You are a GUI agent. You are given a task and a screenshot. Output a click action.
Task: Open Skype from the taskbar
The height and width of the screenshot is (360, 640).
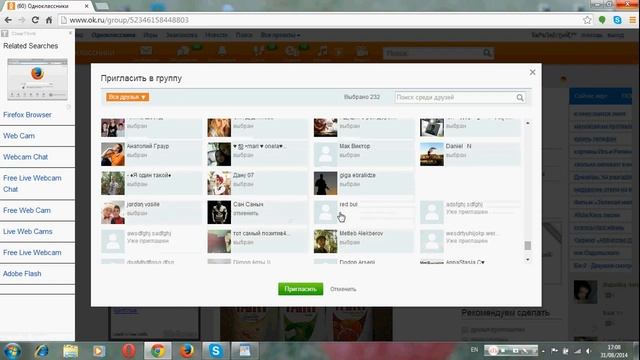pos(216,351)
